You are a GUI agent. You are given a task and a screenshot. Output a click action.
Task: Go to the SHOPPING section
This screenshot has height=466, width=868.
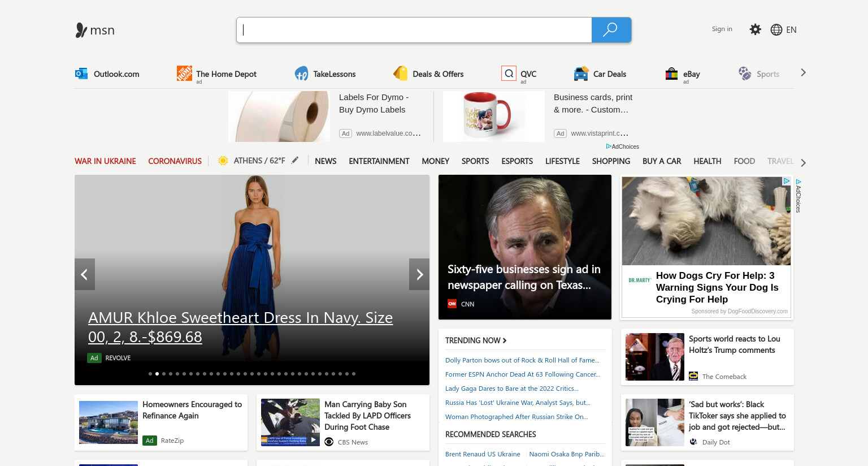[611, 161]
